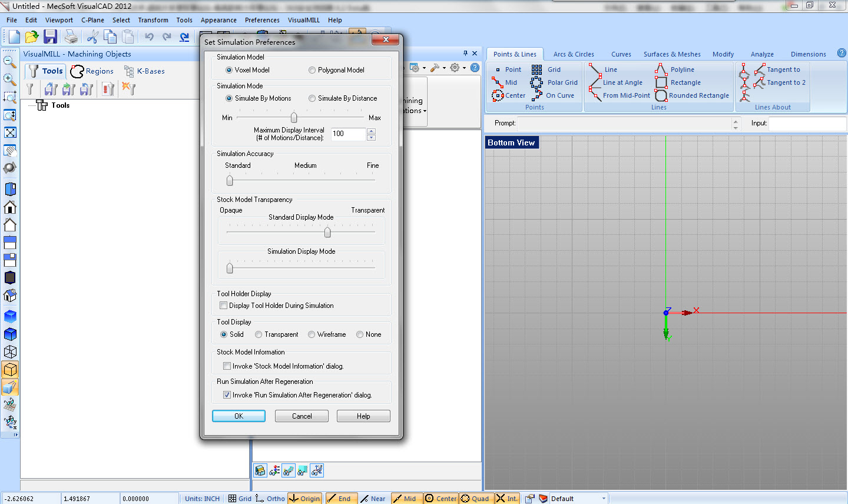Close the Set Simulation Preferences dialog
This screenshot has width=848, height=504.
point(386,39)
